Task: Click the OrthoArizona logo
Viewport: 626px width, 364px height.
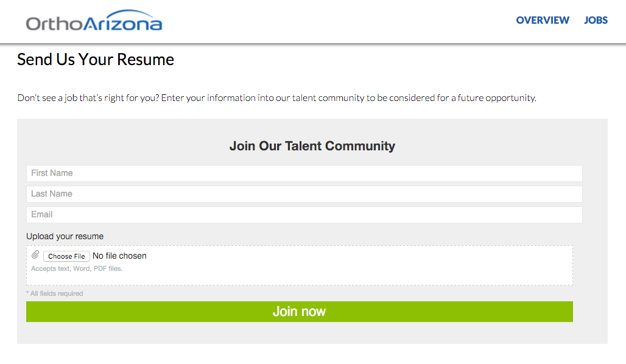Action: 94,21
